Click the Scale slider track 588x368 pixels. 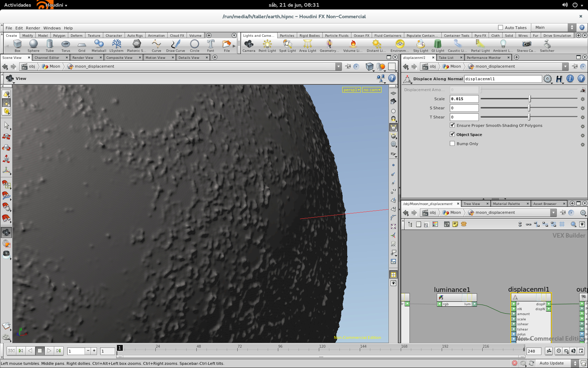(504, 99)
